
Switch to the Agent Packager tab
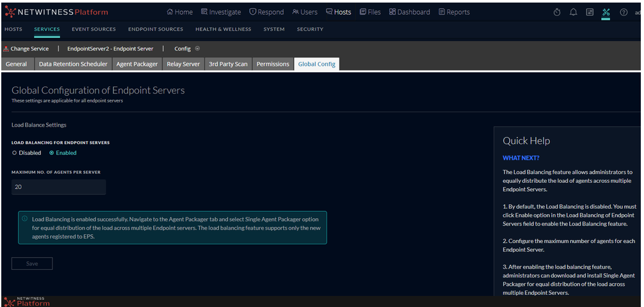(x=137, y=64)
